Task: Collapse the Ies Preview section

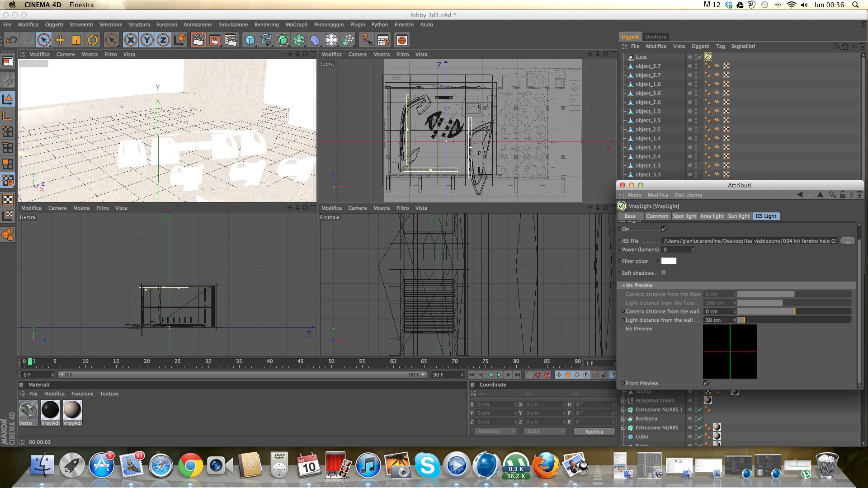Action: [x=623, y=286]
